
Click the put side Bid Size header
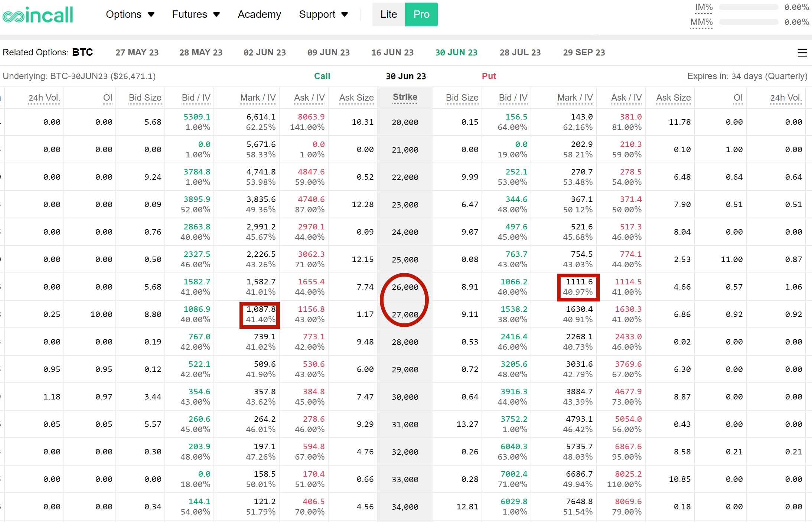pyautogui.click(x=462, y=98)
